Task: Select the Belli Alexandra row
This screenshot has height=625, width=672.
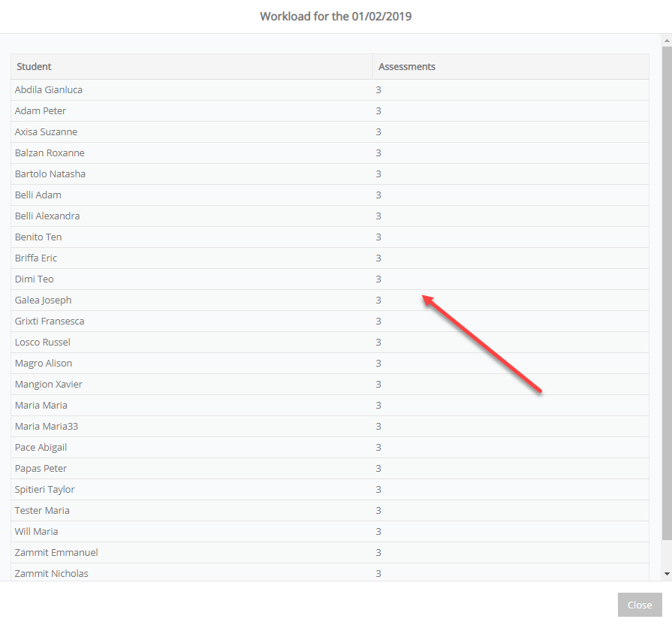Action: click(x=330, y=216)
